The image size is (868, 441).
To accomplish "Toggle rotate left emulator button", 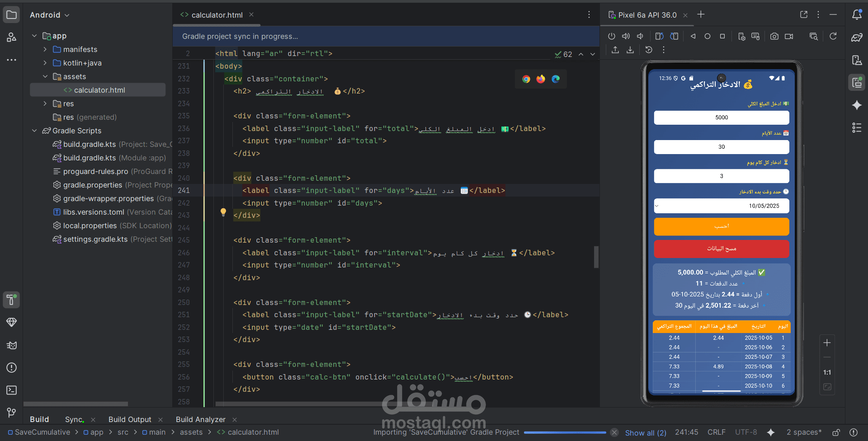I will 660,36.
